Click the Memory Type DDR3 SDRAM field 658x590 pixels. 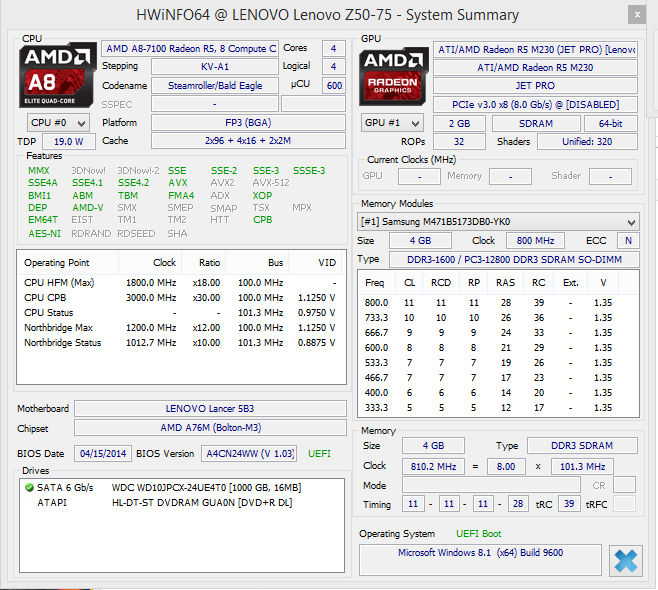click(x=582, y=445)
